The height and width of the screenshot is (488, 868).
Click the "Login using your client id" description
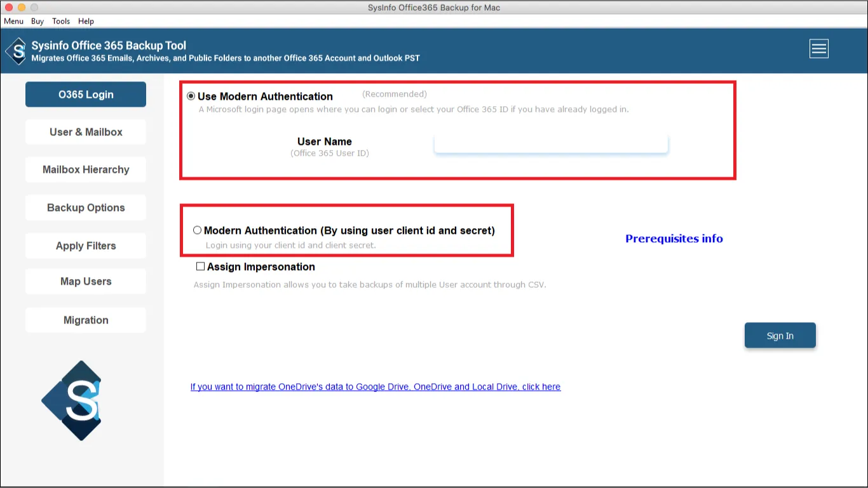click(x=291, y=245)
